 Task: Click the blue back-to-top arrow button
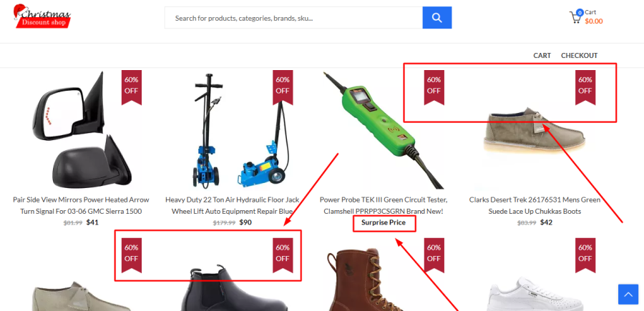(x=628, y=295)
